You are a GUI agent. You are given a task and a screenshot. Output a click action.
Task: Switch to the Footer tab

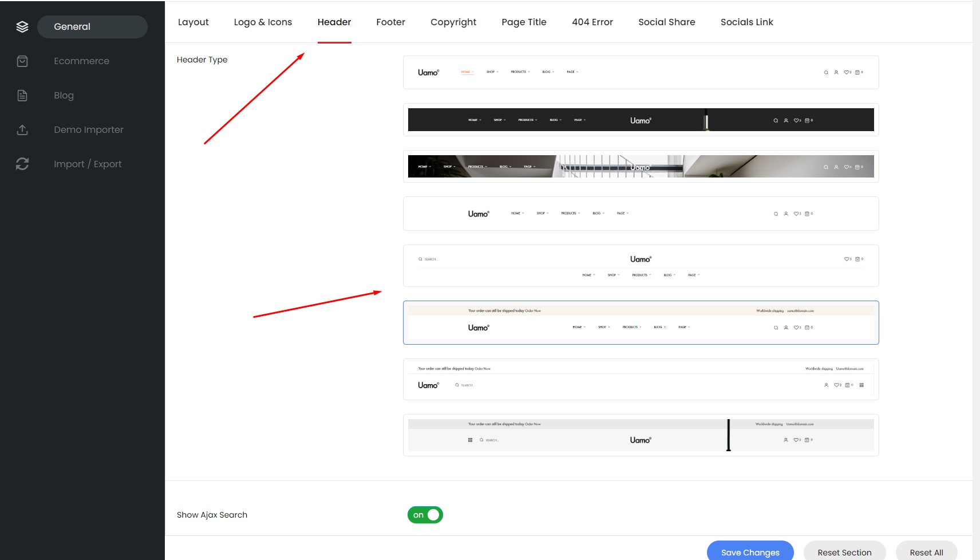pos(391,22)
